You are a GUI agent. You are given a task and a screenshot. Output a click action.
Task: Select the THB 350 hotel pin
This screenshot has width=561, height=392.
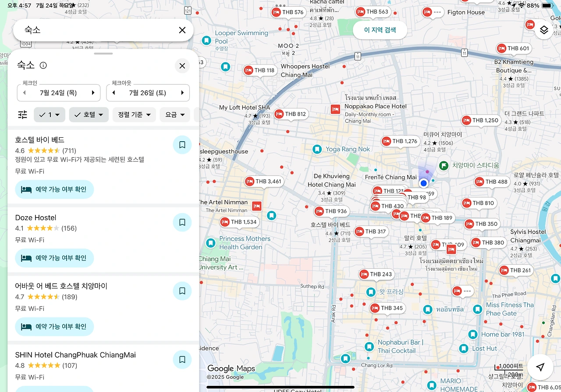481,224
